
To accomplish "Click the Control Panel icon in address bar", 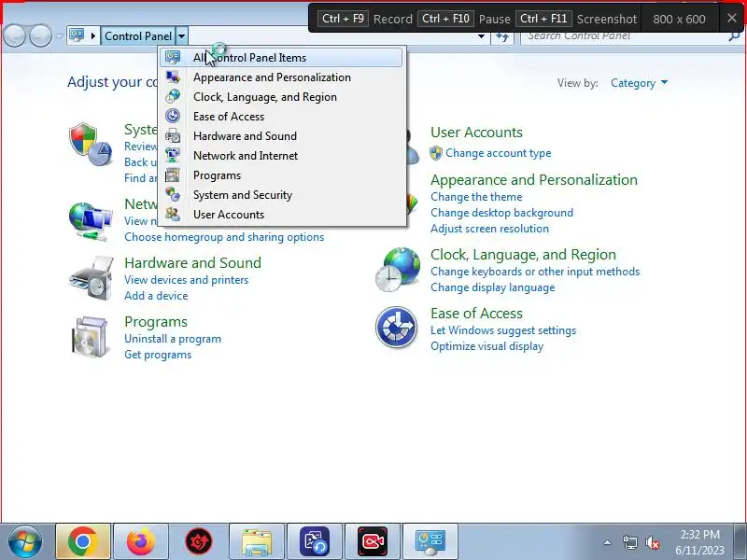I will click(x=78, y=35).
